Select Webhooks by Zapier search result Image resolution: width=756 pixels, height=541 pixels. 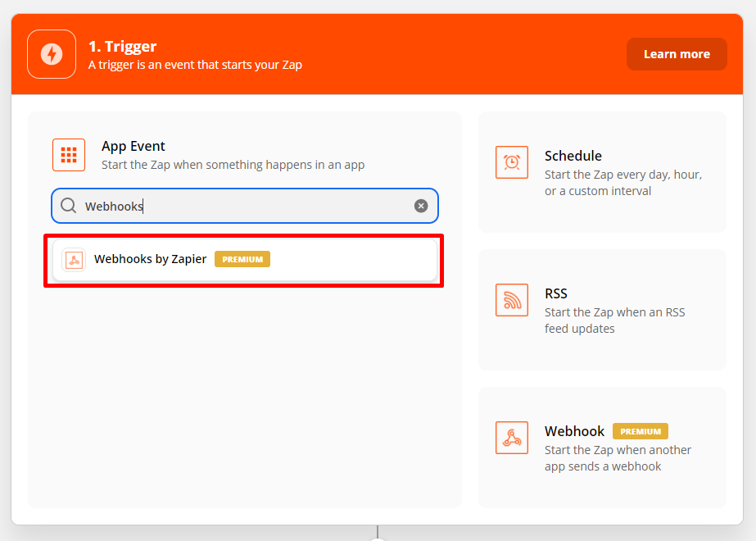(245, 260)
